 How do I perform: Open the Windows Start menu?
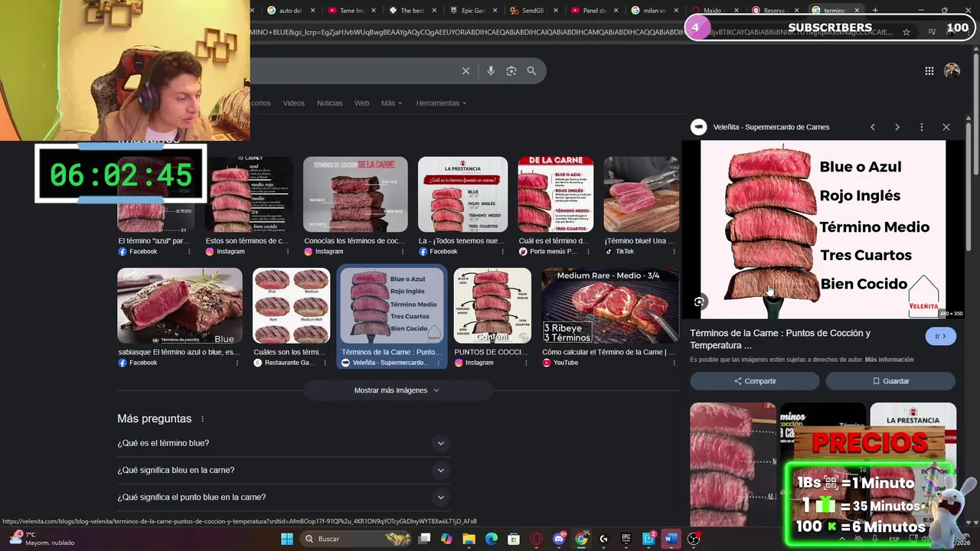point(286,539)
